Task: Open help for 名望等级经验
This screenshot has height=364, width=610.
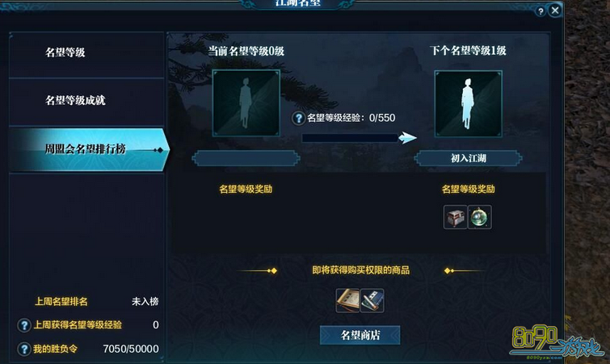Action: (298, 118)
